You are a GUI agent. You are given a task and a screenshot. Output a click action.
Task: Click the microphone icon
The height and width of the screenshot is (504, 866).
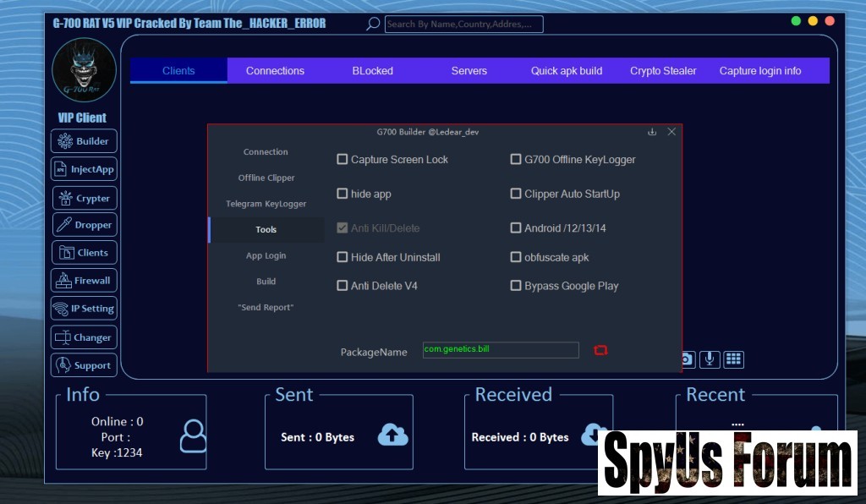[710, 359]
